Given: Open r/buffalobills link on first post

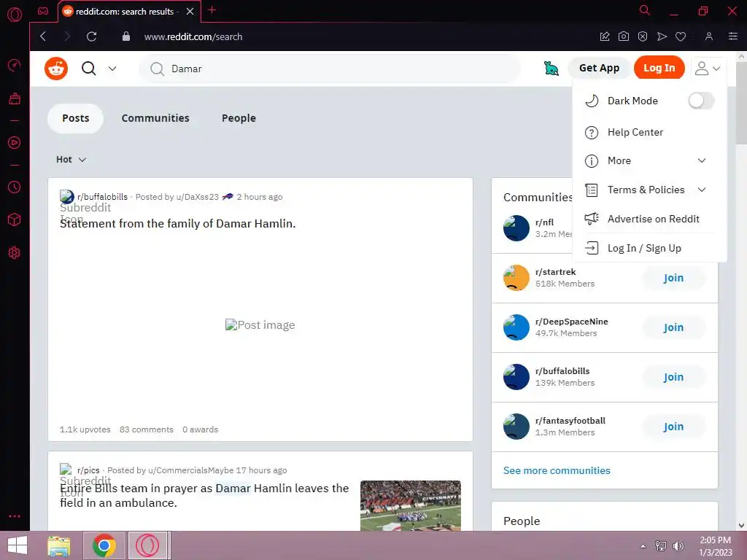Looking at the screenshot, I should [102, 197].
